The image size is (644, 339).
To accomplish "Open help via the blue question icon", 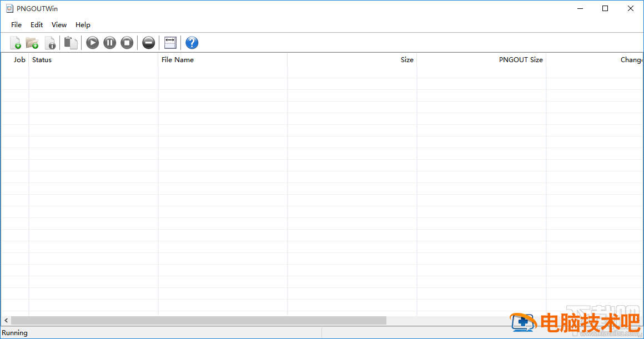I will click(192, 43).
